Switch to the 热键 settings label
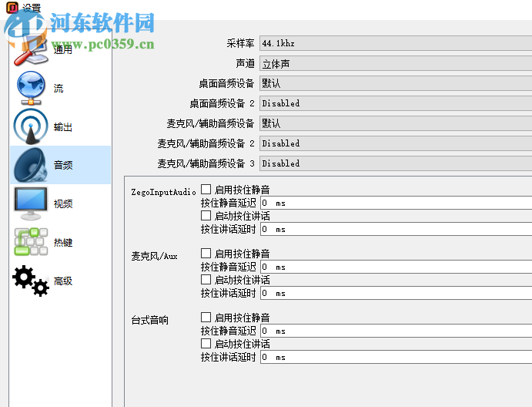 point(63,242)
